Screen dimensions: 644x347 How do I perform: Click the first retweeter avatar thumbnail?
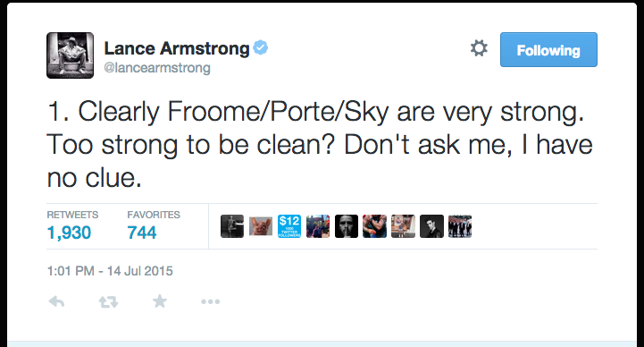pos(232,226)
